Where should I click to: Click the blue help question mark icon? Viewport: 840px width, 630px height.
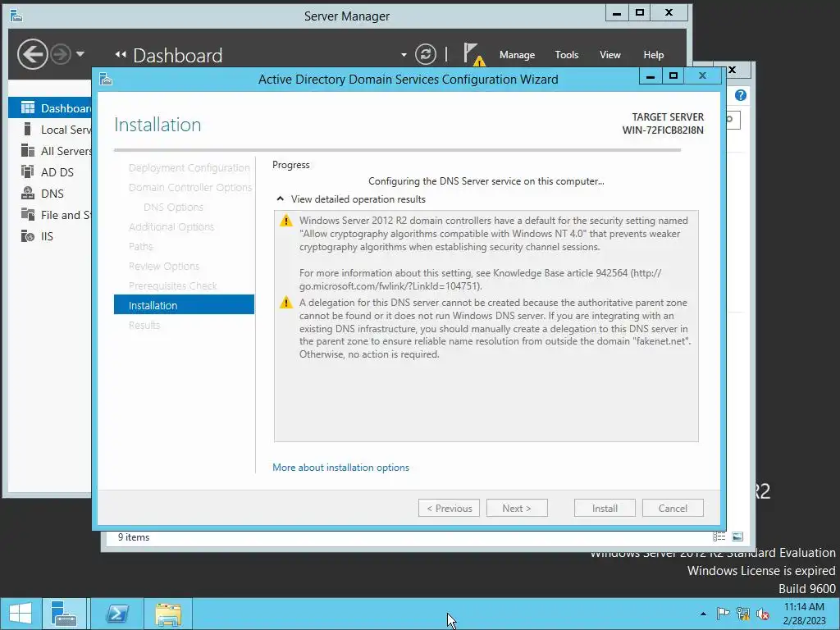(x=741, y=95)
